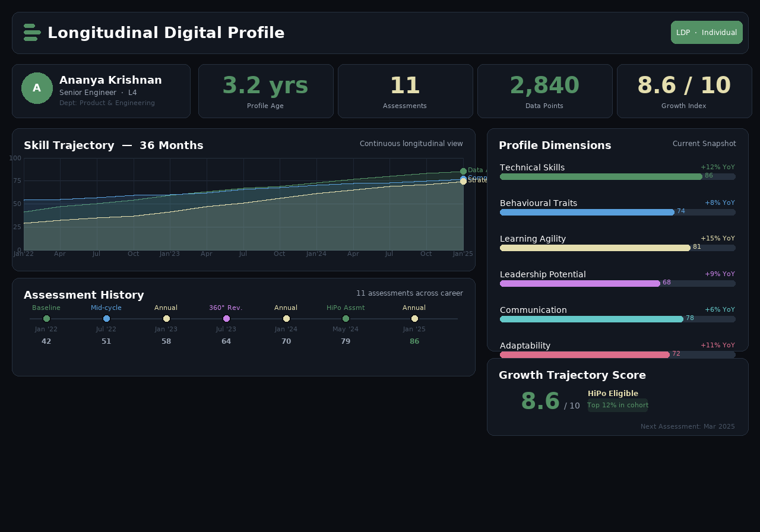Click the LDP · Individual badge
The image size is (760, 532).
[707, 33]
